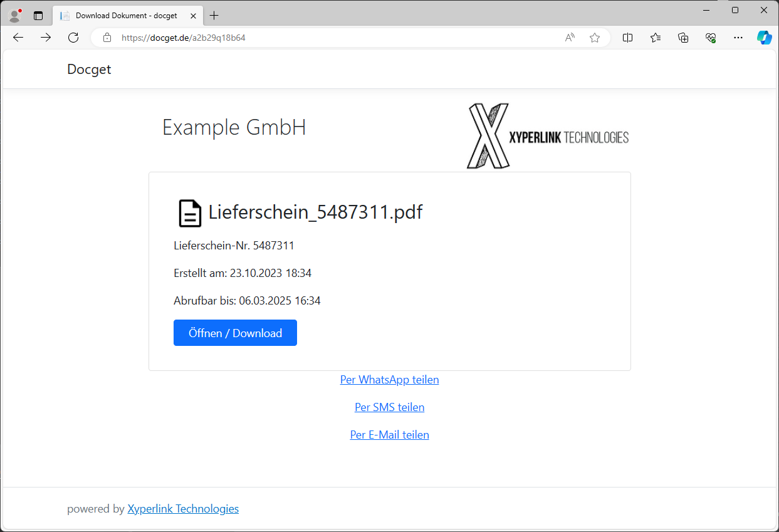Select the Download Dokument - docget tab

(127, 16)
